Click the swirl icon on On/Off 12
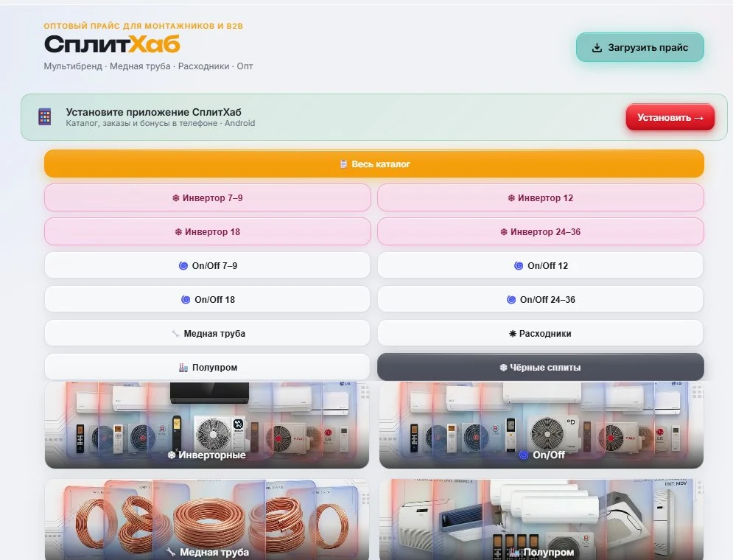 [519, 265]
